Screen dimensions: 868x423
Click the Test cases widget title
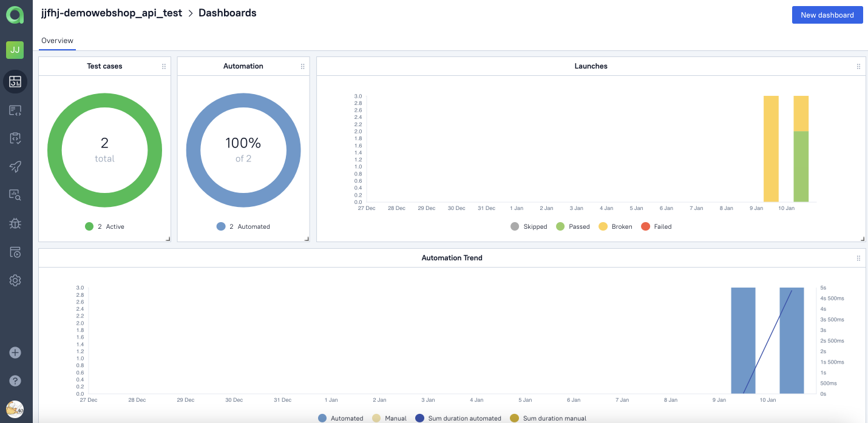[x=104, y=66]
